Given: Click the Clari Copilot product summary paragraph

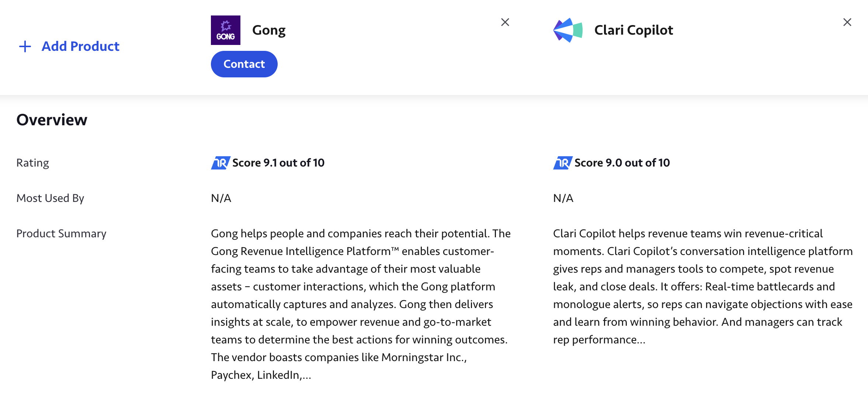Looking at the screenshot, I should pyautogui.click(x=703, y=286).
